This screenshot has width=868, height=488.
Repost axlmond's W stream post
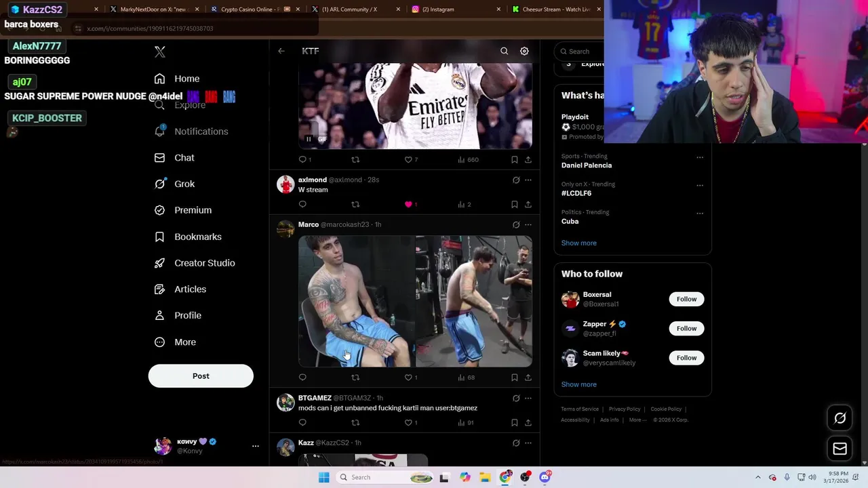point(355,205)
